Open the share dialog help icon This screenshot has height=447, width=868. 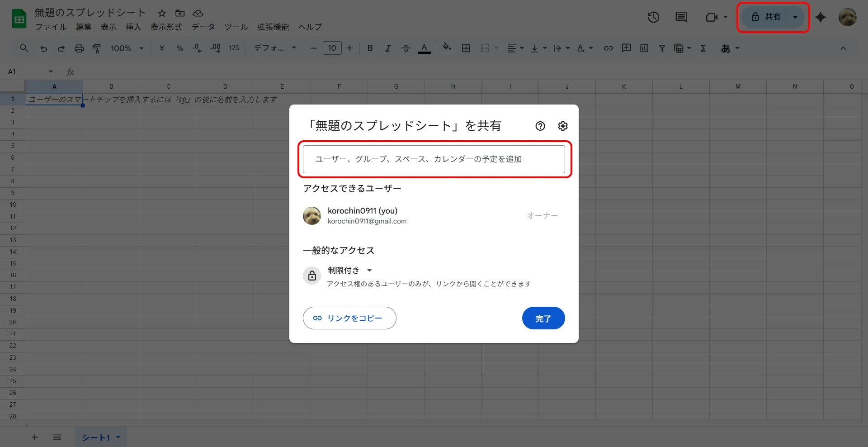pyautogui.click(x=540, y=126)
